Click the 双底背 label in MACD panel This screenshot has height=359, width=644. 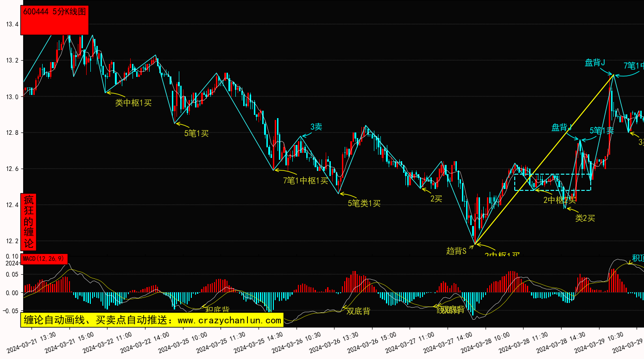358,311
